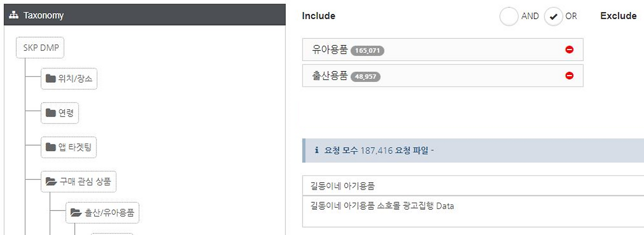The width and height of the screenshot is (644, 235).
Task: Click the 출산용품 48,957 count badge
Action: click(366, 76)
